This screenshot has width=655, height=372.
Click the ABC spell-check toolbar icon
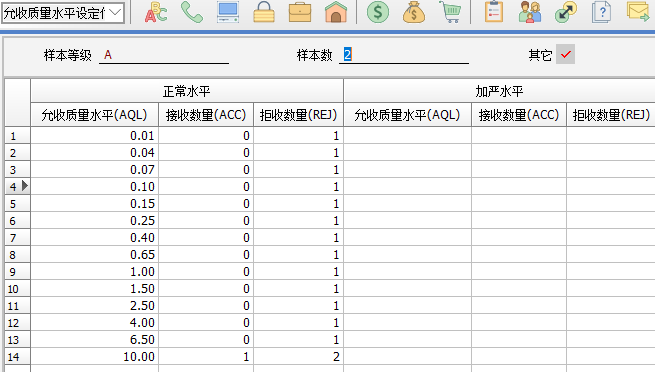[156, 12]
